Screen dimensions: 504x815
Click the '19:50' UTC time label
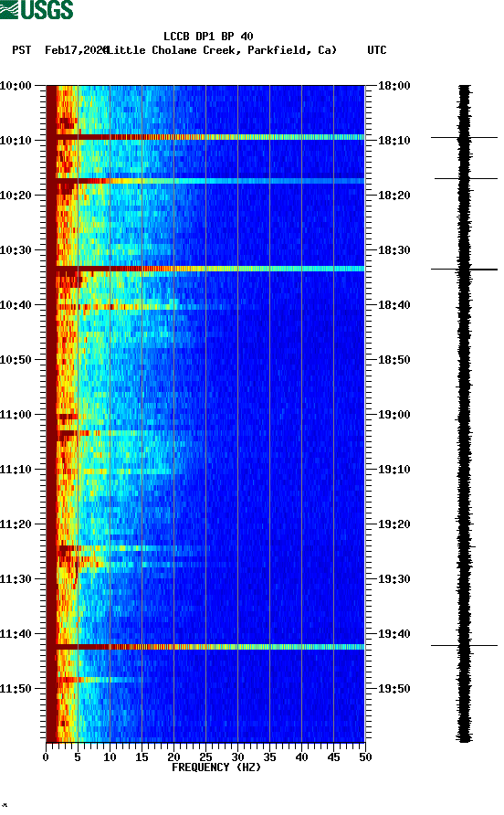point(394,689)
